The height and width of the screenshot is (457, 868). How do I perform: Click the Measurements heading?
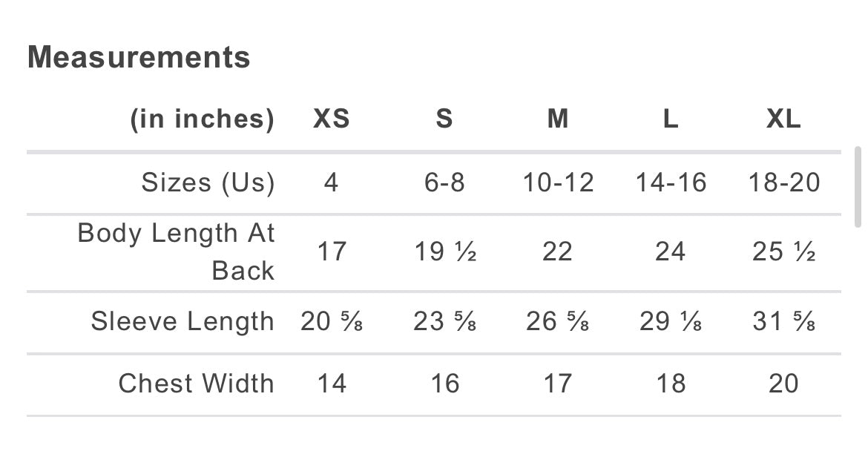[x=139, y=58]
